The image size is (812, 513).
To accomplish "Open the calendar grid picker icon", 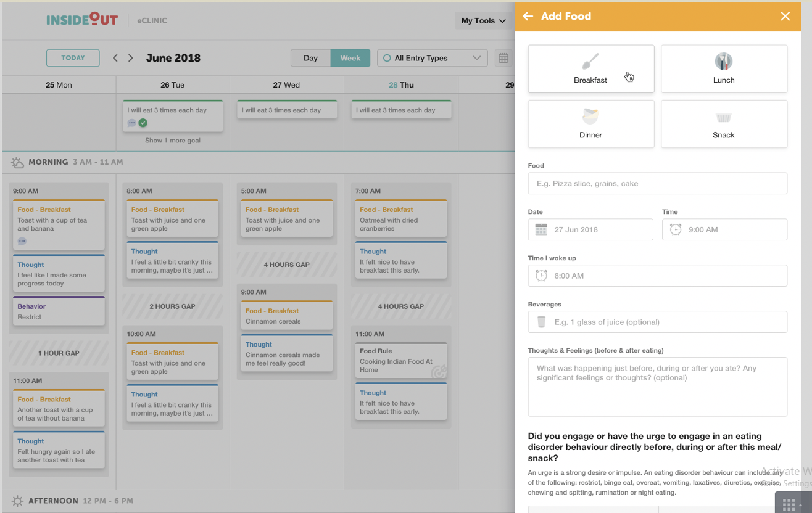I will (x=503, y=58).
